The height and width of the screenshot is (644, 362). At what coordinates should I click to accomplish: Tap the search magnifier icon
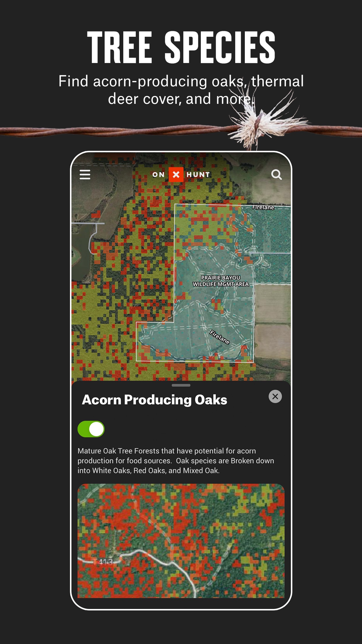pos(276,174)
